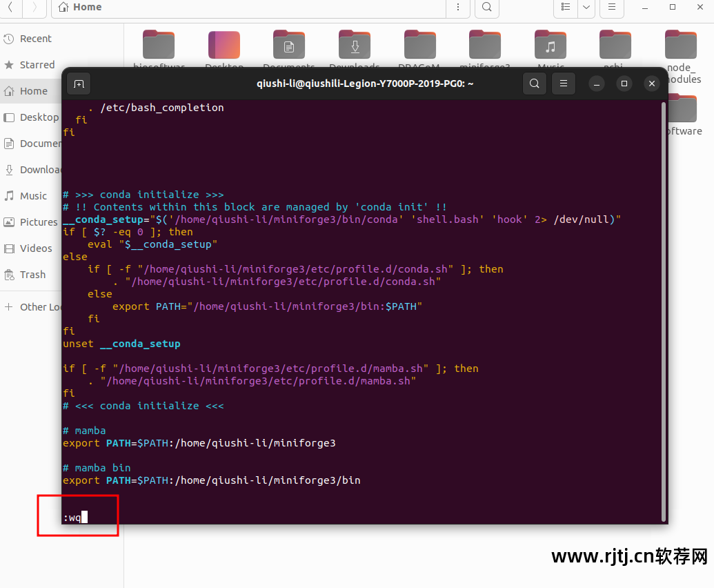Image resolution: width=714 pixels, height=588 pixels.
Task: Open Desktop in Files sidebar
Action: [x=31, y=117]
